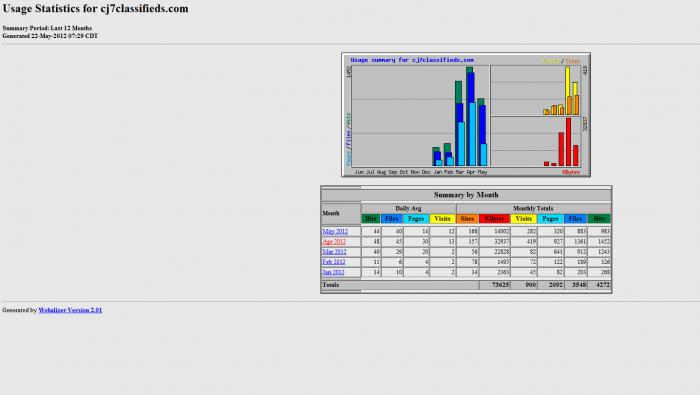
Task: Click the Summary by Month table title
Action: pos(466,195)
